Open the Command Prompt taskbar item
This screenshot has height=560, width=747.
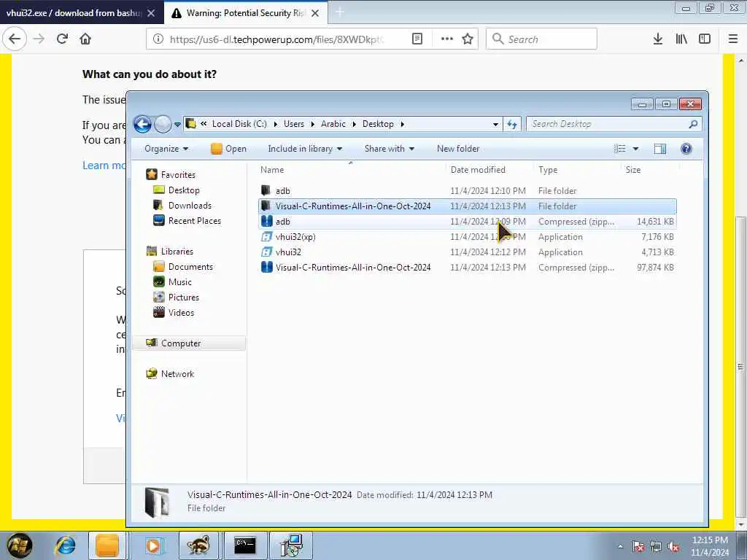245,545
